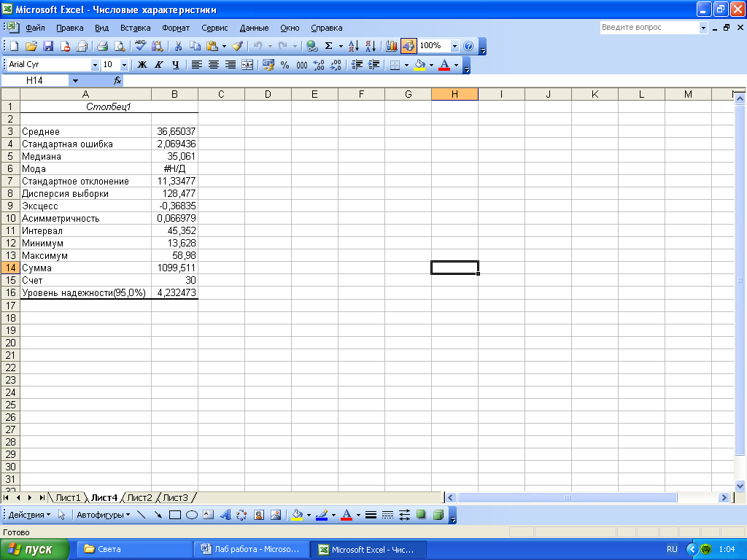This screenshot has height=560, width=747.
Task: Insert WordArt from drawing toolbar
Action: point(225,515)
